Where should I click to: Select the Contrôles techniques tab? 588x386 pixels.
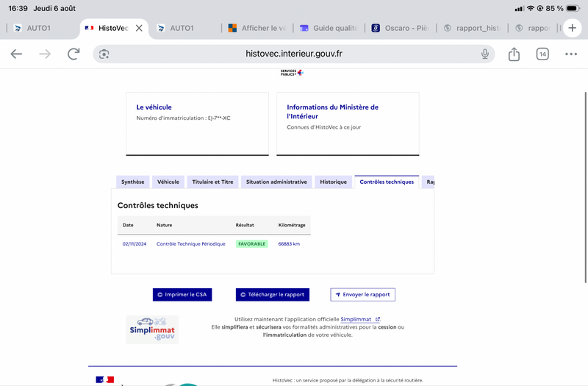tap(387, 182)
